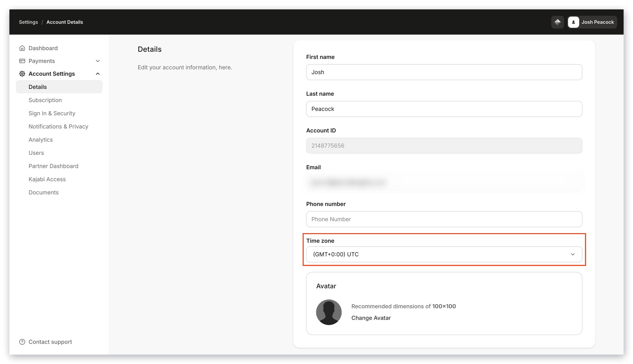Screen dimensions: 633x364
Task: Open the Users section
Action: click(36, 153)
